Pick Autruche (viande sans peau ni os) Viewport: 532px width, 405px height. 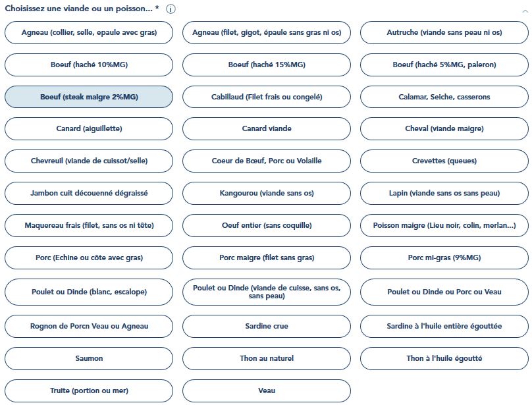pos(444,32)
